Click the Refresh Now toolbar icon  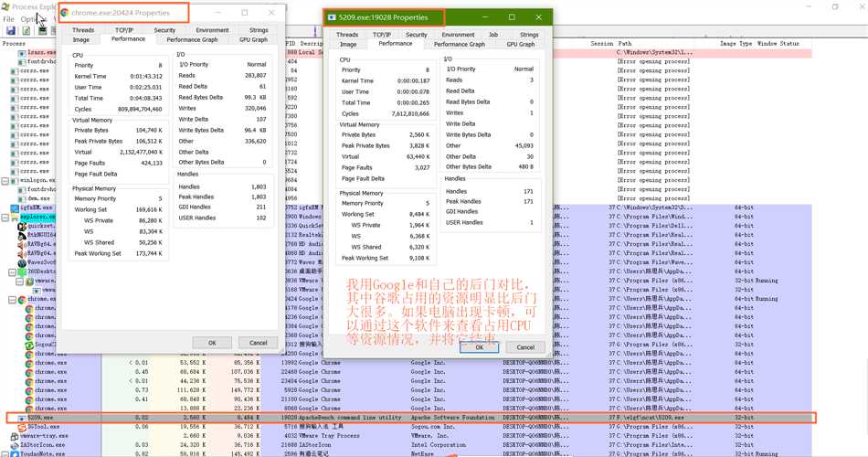tap(26, 30)
